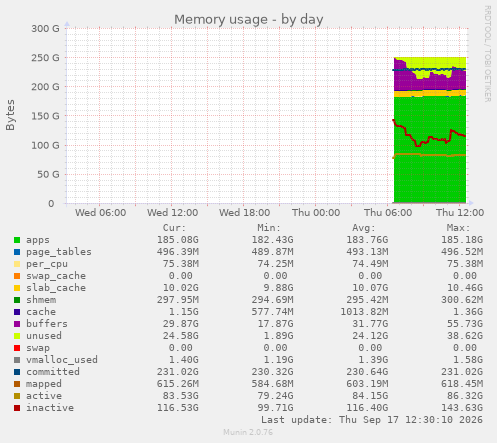Click the shmem dark green legend swatch
The height and width of the screenshot is (443, 497).
17,300
